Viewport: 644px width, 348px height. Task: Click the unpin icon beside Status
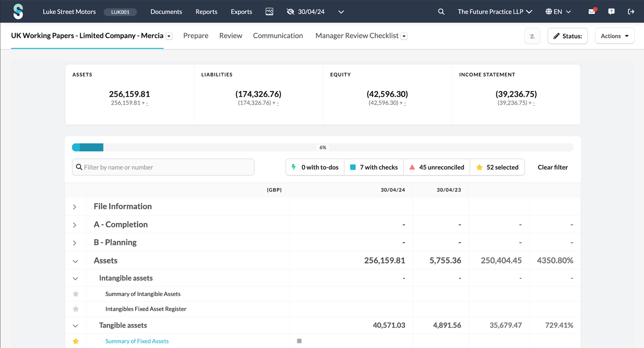[x=532, y=36]
